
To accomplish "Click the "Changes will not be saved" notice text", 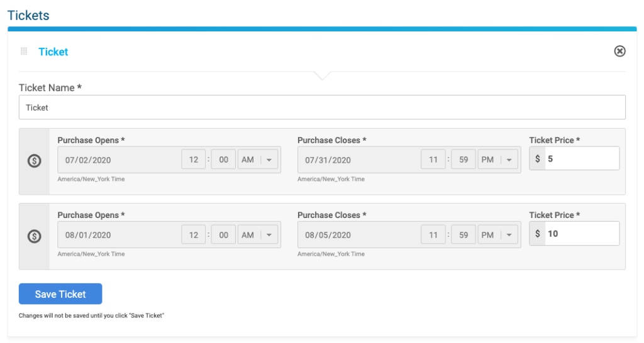I will [91, 315].
